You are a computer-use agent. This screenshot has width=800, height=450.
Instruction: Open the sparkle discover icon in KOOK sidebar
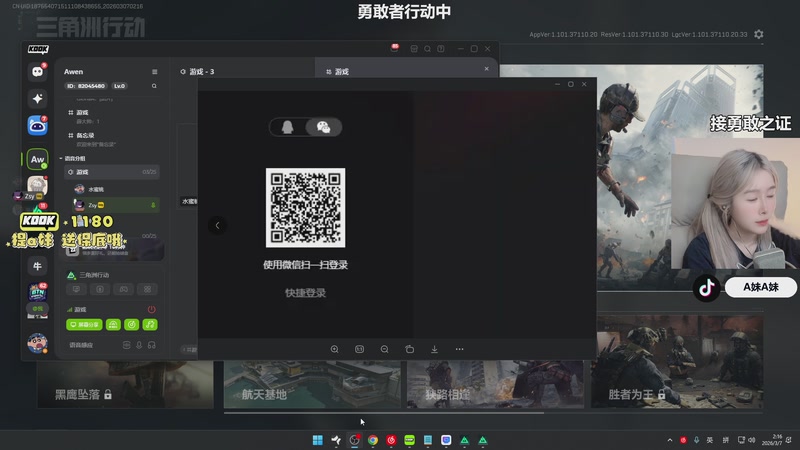pos(37,98)
